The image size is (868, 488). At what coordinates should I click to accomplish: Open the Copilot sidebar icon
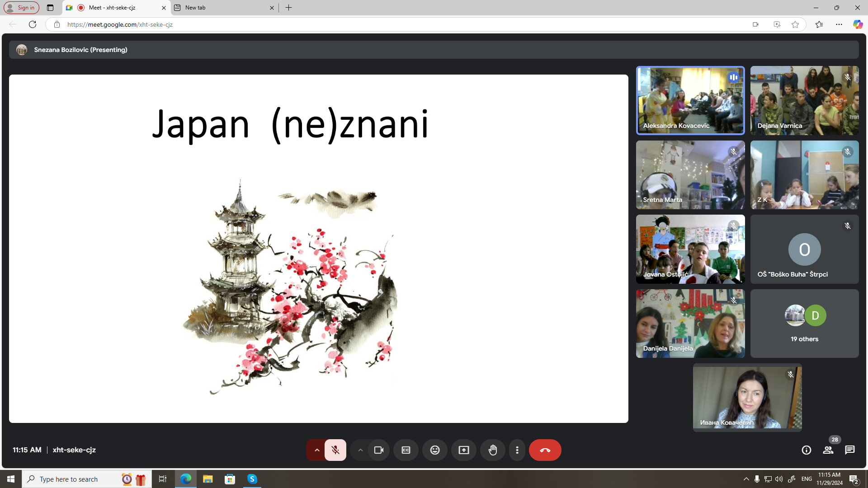point(858,24)
